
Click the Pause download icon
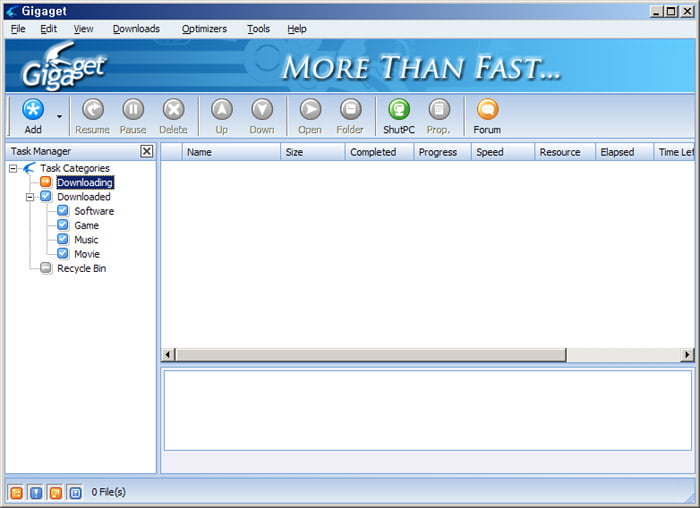[133, 111]
